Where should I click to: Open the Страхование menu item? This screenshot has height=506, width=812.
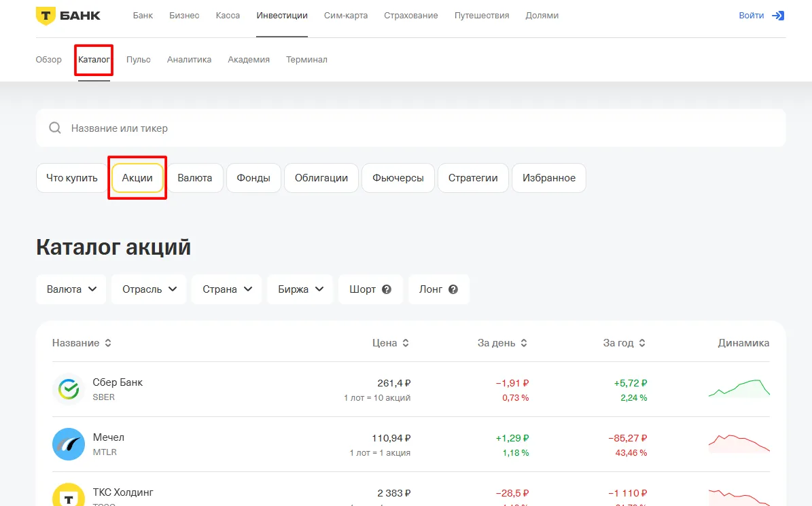(410, 15)
